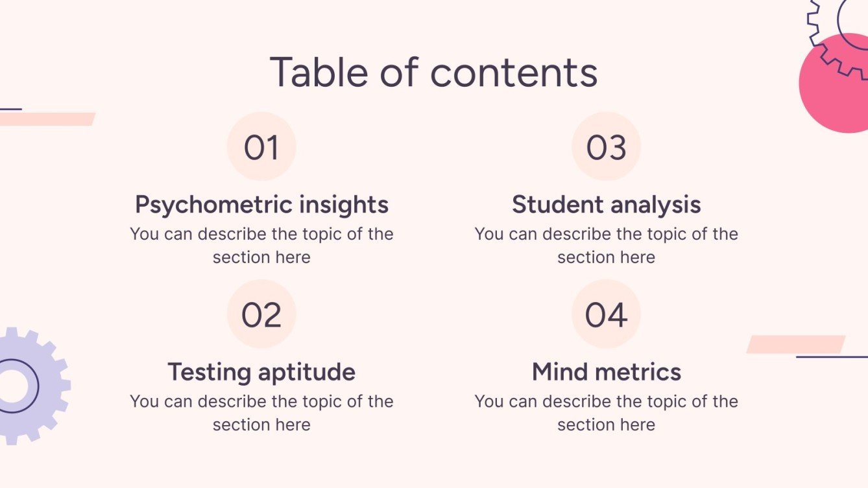The image size is (868, 488).
Task: Click the 02 number circle
Action: 261,315
